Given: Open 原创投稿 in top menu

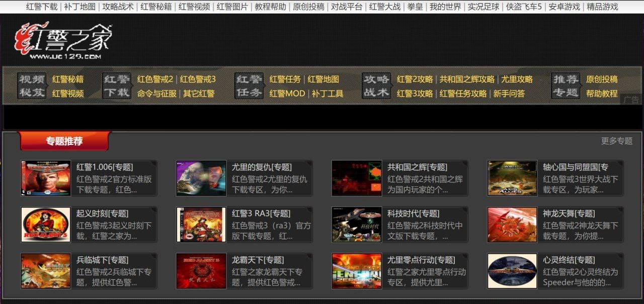Looking at the screenshot, I should point(309,7).
